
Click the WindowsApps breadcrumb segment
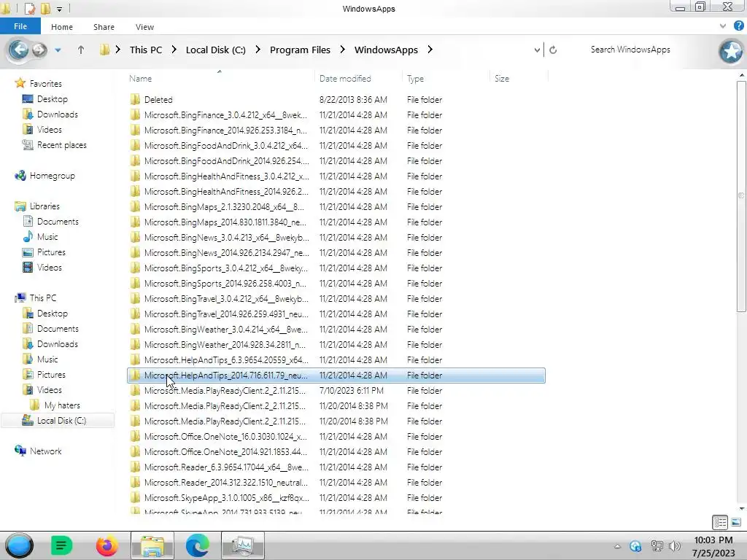pyautogui.click(x=386, y=50)
